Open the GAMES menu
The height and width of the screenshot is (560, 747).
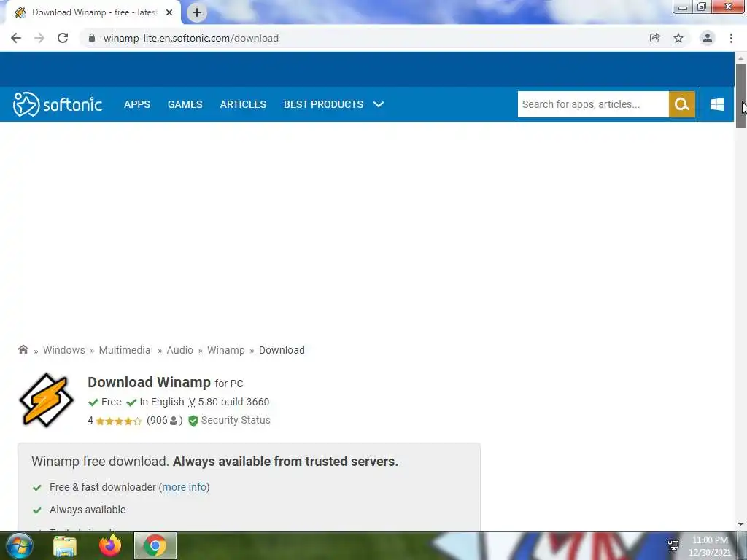[x=185, y=104]
